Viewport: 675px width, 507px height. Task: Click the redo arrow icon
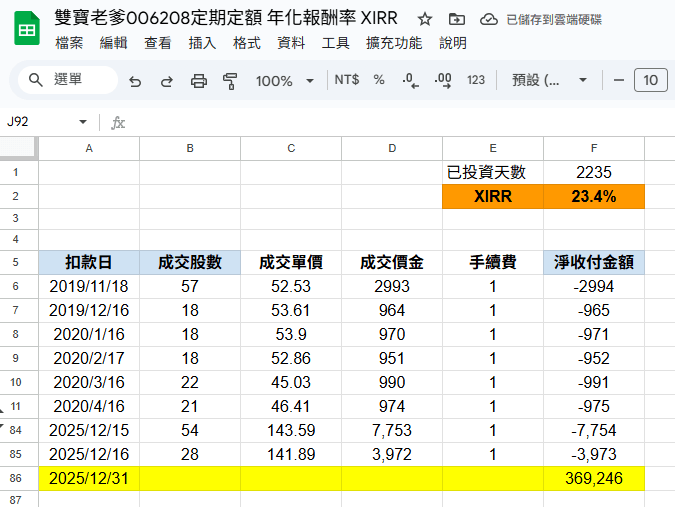pos(167,81)
